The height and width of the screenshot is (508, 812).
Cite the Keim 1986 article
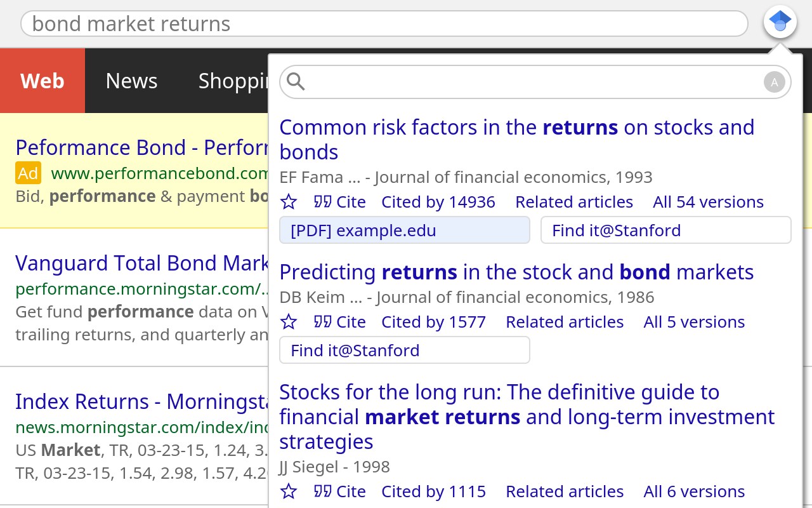coord(340,322)
